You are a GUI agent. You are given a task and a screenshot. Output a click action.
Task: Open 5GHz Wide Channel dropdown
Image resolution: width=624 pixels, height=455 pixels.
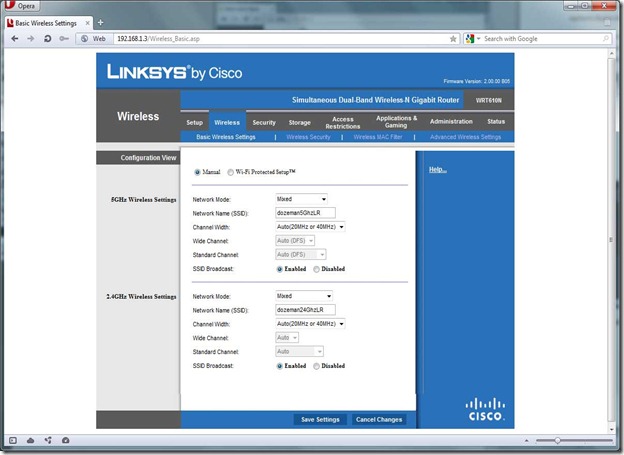tap(295, 240)
